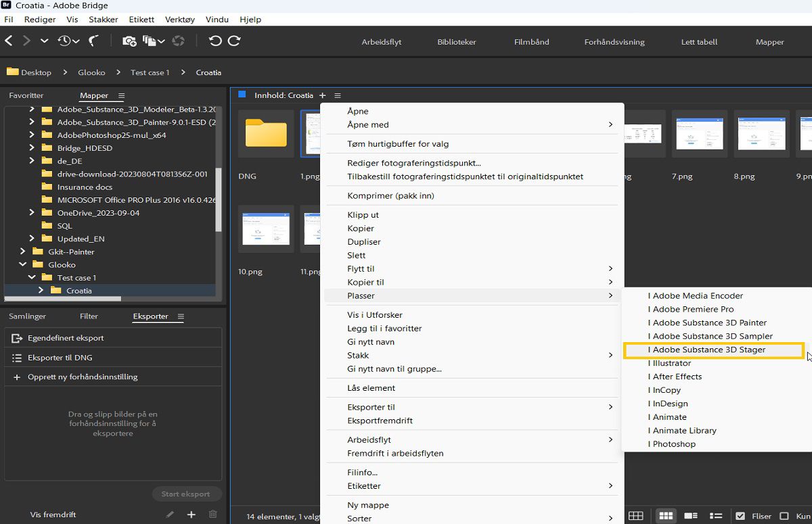The height and width of the screenshot is (524, 812).
Task: Go back with the left arrow icon
Action: coord(9,41)
